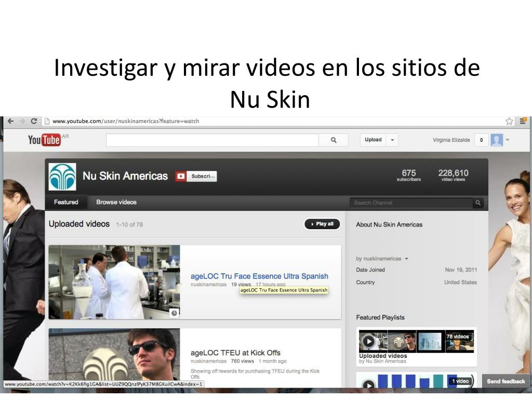Click the user avatar icon

496,140
